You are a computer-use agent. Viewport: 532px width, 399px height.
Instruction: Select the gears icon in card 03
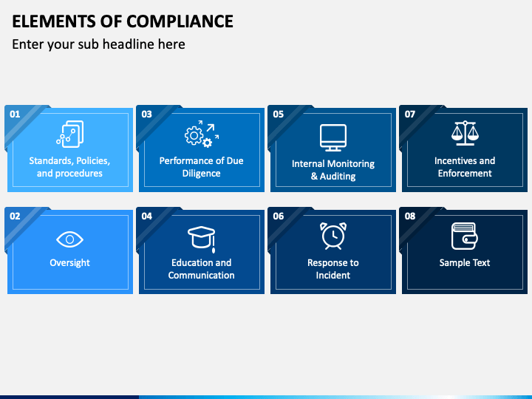coord(202,134)
